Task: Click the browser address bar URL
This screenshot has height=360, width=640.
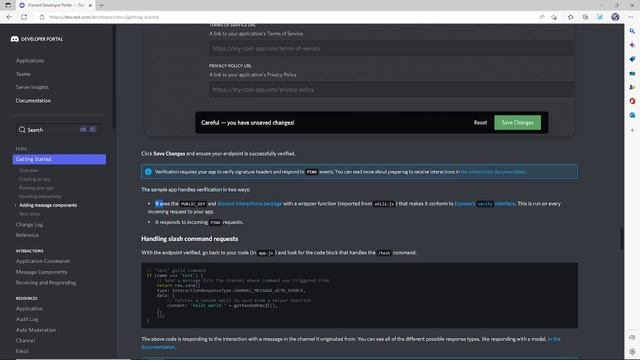Action: click(x=104, y=17)
